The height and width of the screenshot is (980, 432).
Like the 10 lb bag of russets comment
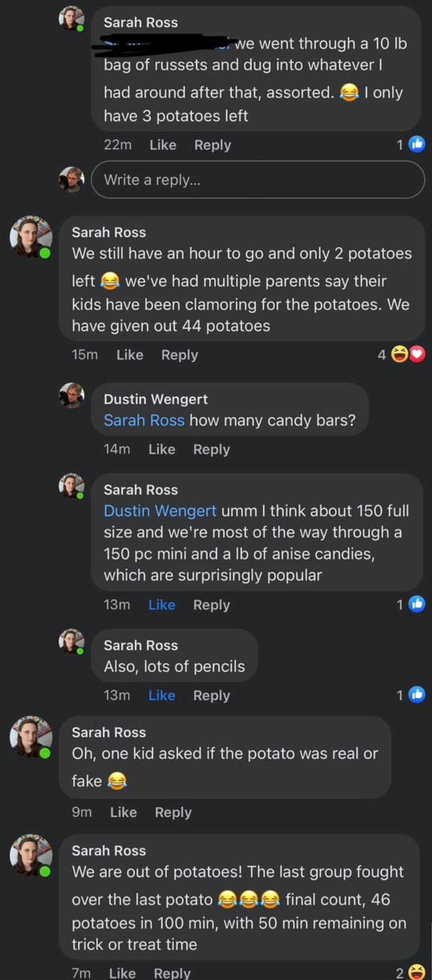coord(163,145)
